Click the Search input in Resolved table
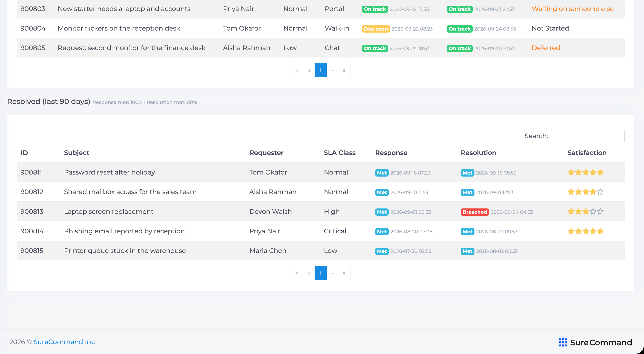The height and width of the screenshot is (354, 644). point(588,136)
